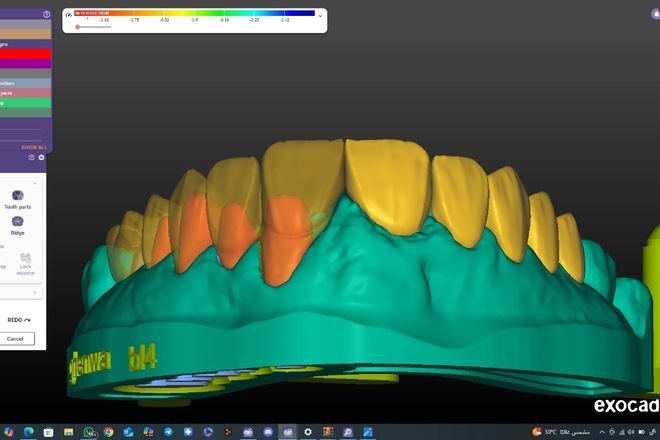
Task: Collapse the tool section chevron above Tooth parts
Action: [x=35, y=184]
